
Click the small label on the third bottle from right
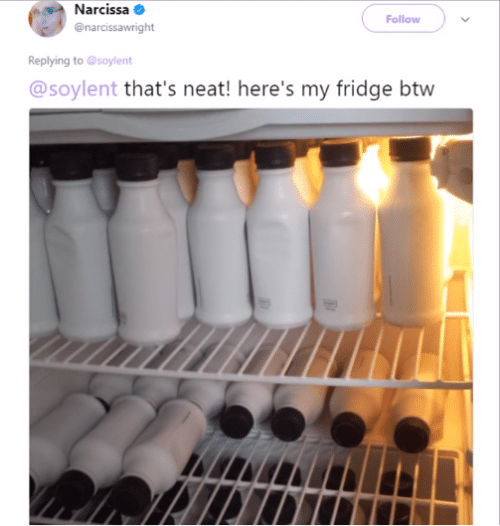pyautogui.click(x=263, y=303)
